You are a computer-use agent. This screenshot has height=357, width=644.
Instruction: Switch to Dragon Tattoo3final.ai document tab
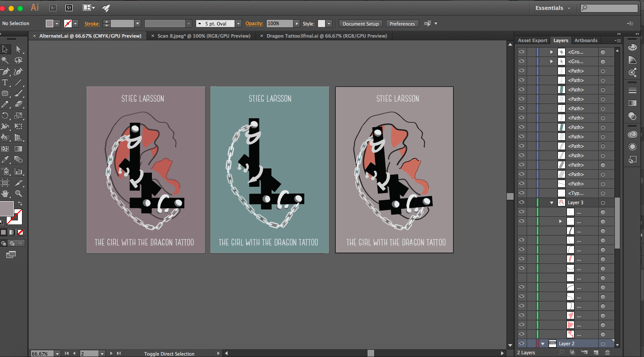[326, 36]
